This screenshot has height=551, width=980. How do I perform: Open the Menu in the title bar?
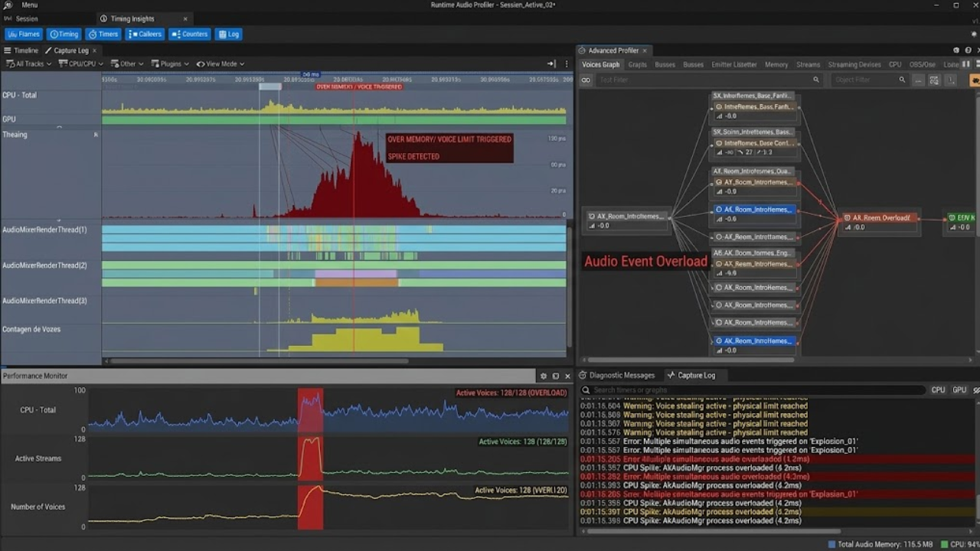(29, 5)
